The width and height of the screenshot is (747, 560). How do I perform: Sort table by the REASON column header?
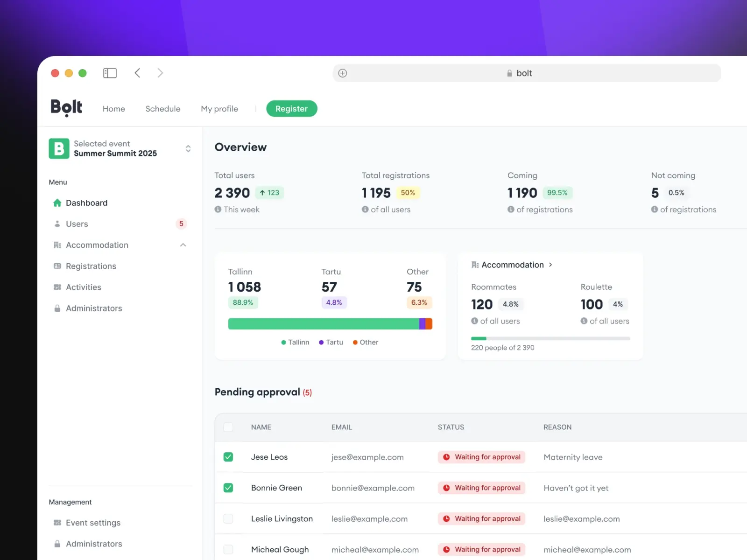[x=557, y=427]
